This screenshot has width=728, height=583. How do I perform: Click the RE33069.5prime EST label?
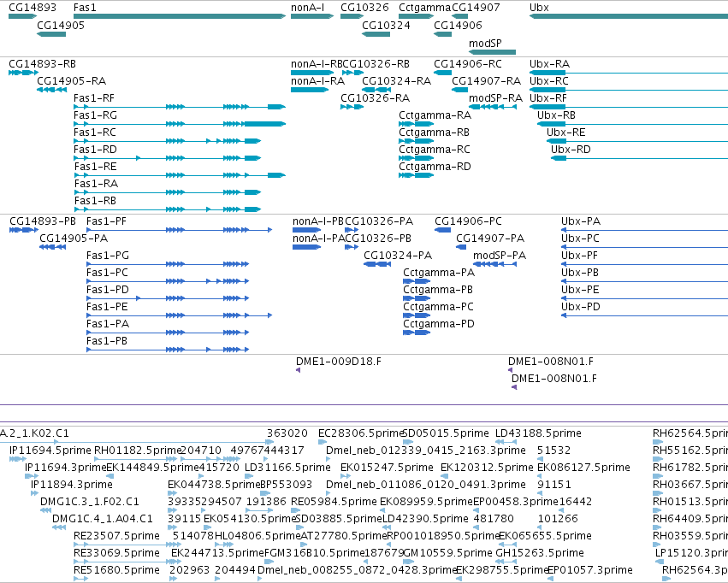(116, 553)
